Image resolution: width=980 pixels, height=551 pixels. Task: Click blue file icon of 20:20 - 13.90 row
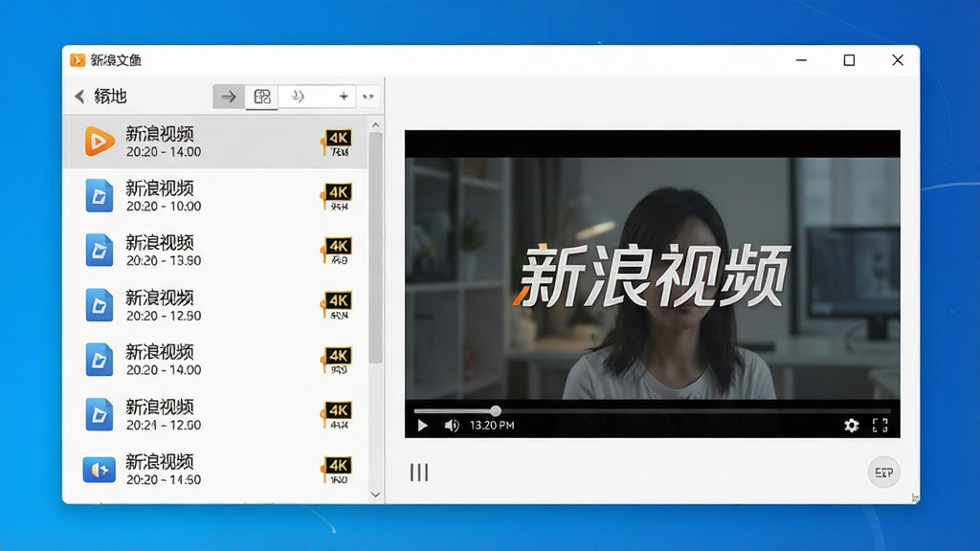coord(100,251)
